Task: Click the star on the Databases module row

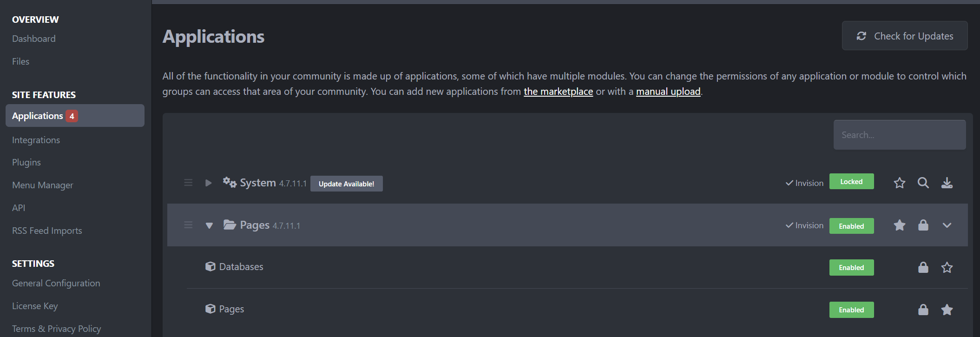Action: pyautogui.click(x=947, y=267)
